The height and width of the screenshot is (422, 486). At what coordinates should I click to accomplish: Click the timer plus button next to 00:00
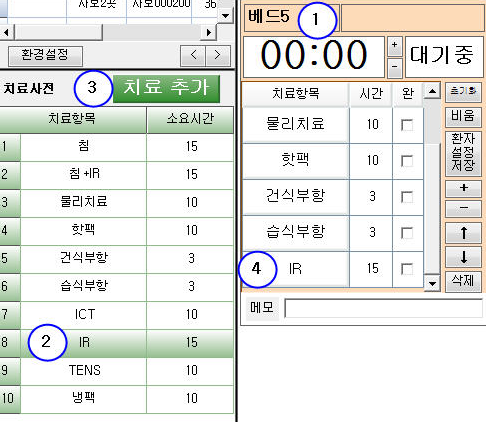[x=394, y=46]
